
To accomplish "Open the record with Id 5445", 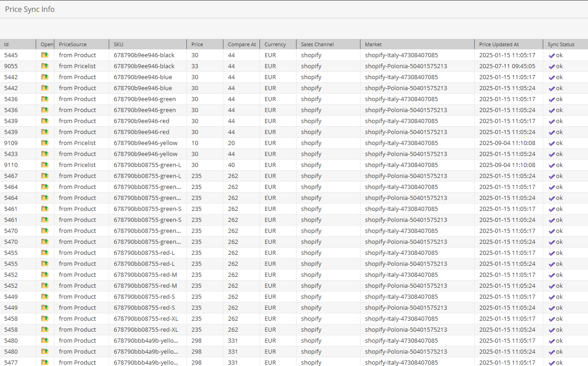I will coord(45,55).
